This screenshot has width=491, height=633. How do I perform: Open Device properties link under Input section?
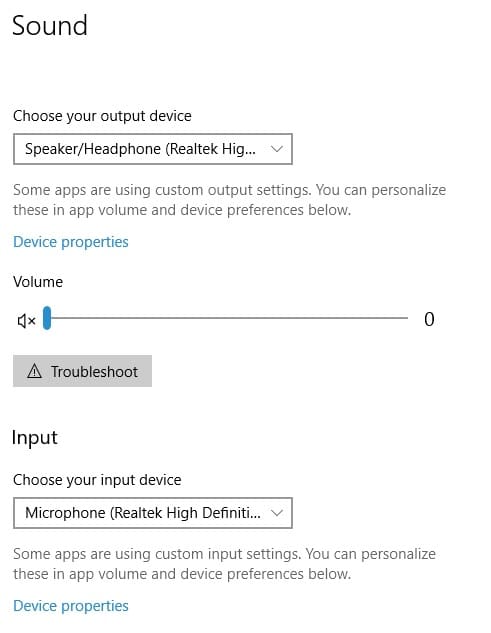click(x=71, y=606)
